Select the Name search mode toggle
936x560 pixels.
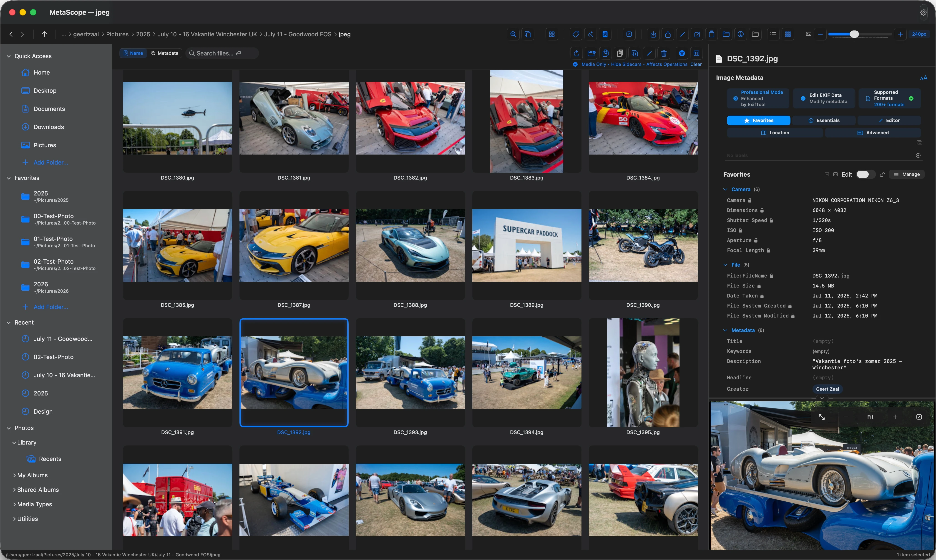coord(133,53)
